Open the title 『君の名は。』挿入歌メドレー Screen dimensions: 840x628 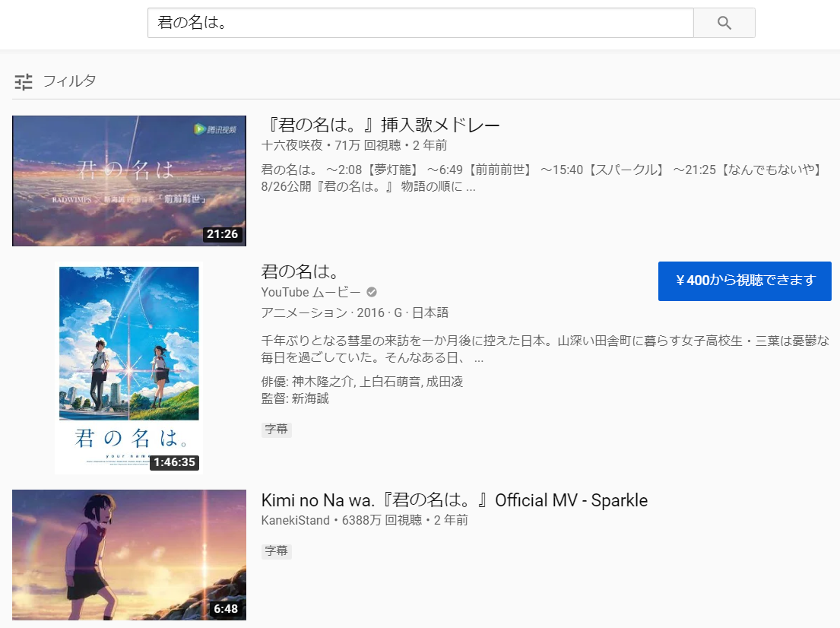[380, 125]
